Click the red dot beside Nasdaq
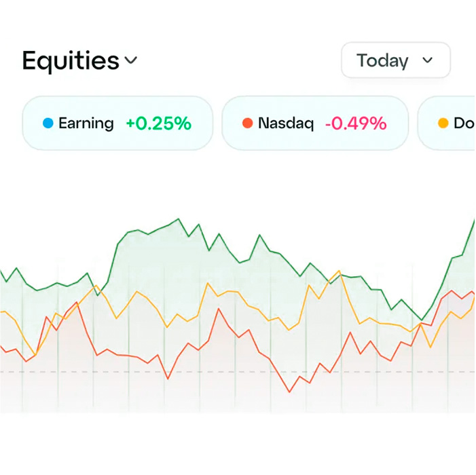This screenshot has height=475, width=476. click(x=247, y=123)
